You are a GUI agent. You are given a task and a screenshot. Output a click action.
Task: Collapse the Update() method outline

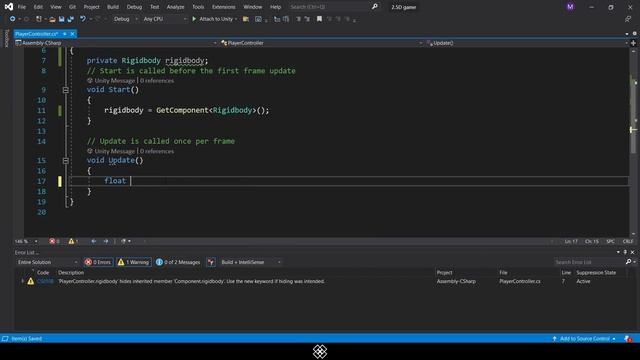click(x=65, y=160)
